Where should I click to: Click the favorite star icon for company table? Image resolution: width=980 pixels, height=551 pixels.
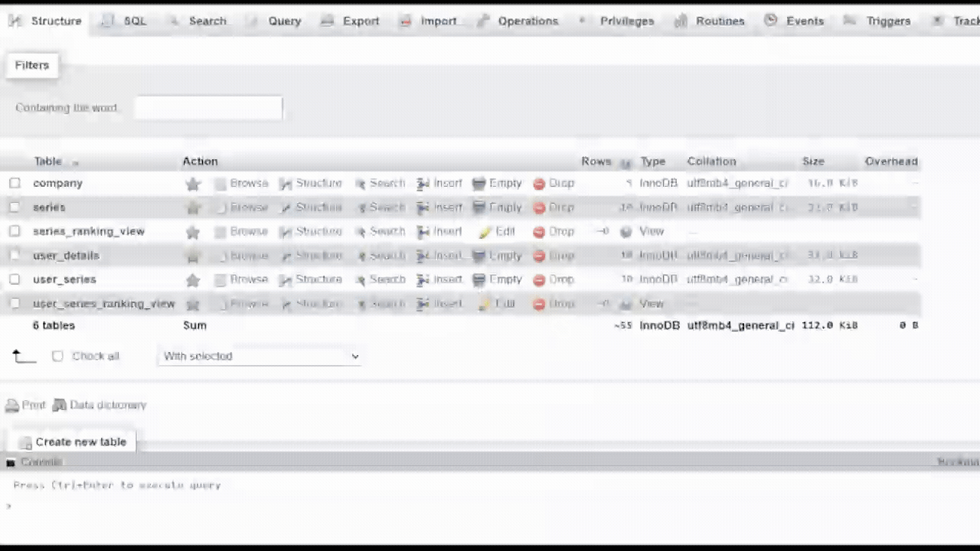point(193,184)
